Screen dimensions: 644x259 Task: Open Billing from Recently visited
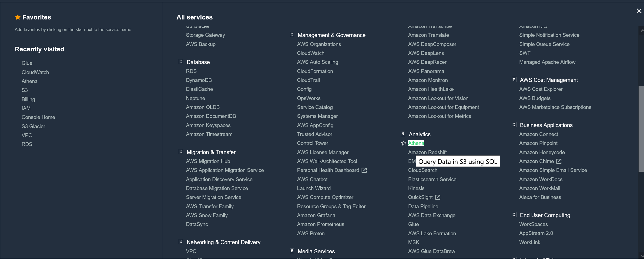tap(28, 99)
